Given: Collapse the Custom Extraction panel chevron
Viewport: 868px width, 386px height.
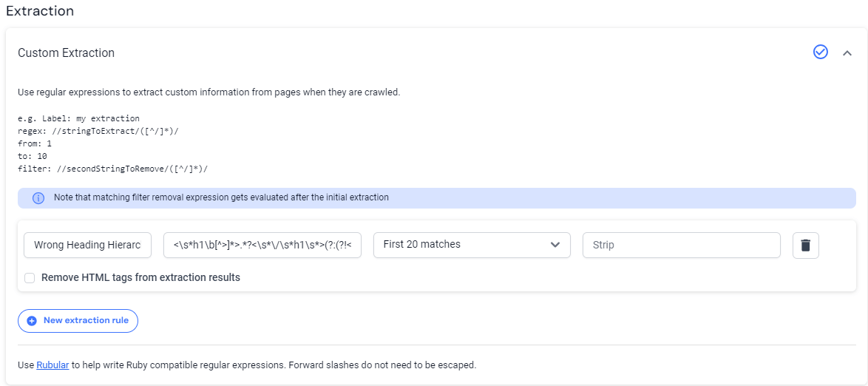Looking at the screenshot, I should coord(847,53).
